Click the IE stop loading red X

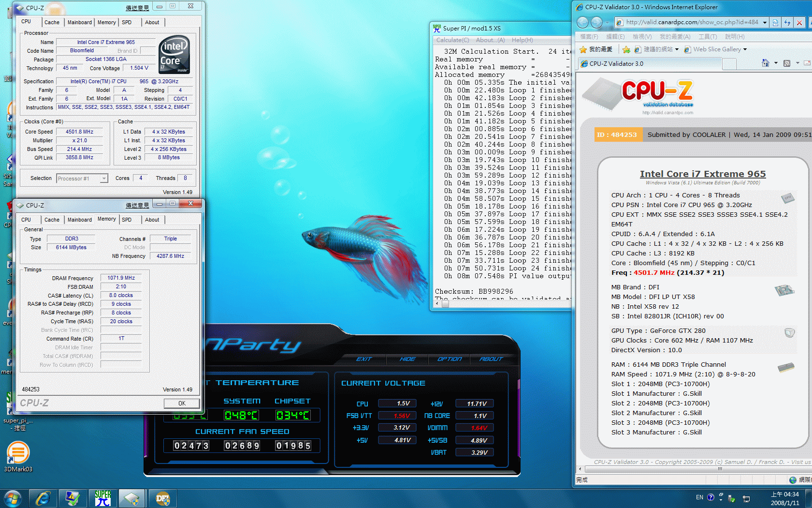click(799, 22)
